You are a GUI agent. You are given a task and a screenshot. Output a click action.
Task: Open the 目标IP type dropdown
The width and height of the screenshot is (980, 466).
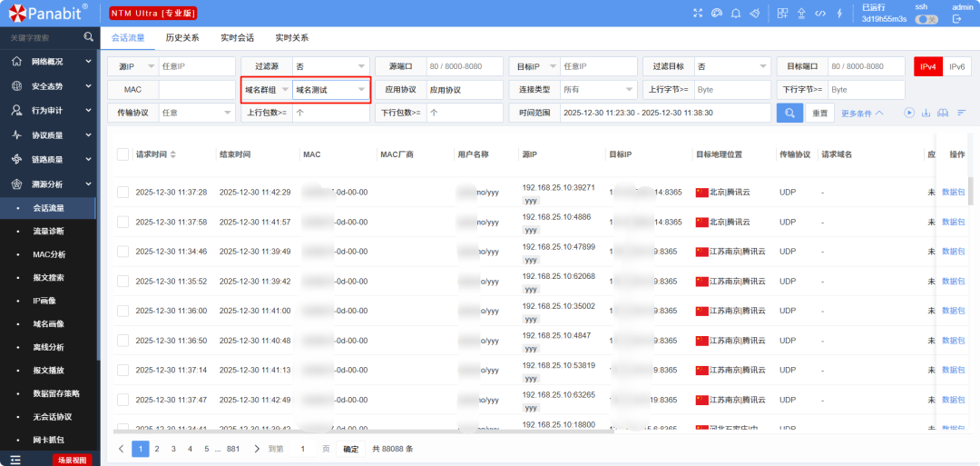534,66
